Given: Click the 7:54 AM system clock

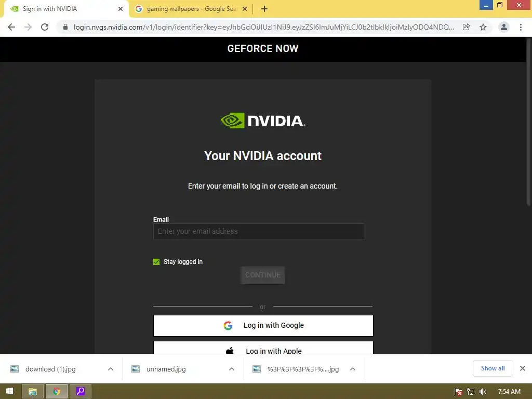Looking at the screenshot, I should [509, 392].
